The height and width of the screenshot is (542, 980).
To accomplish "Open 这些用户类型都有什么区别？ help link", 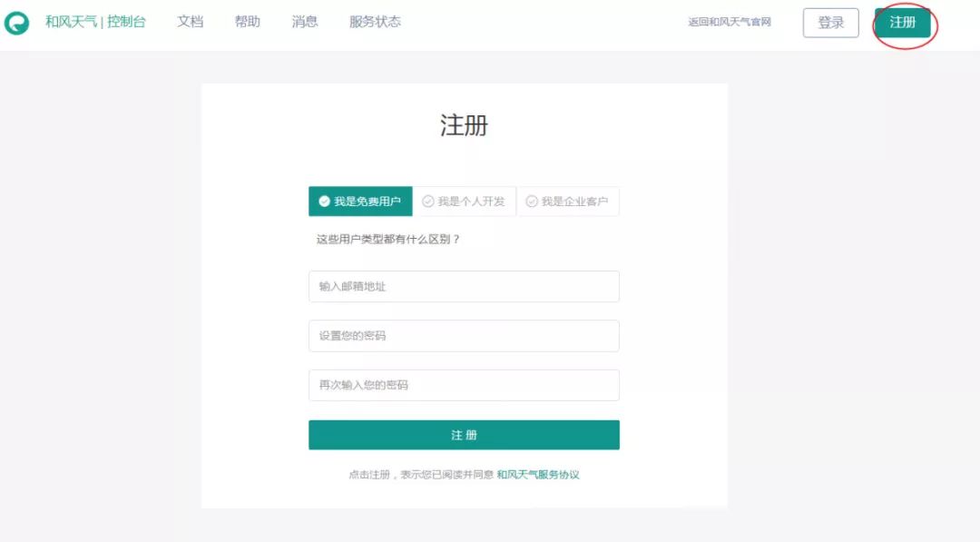I will coord(388,240).
